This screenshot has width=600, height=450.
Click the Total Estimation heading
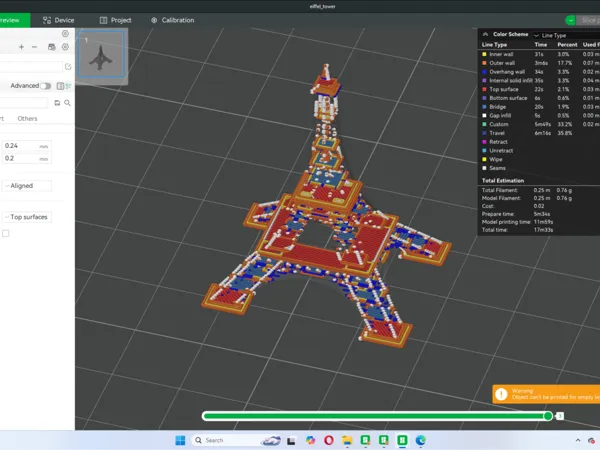503,181
